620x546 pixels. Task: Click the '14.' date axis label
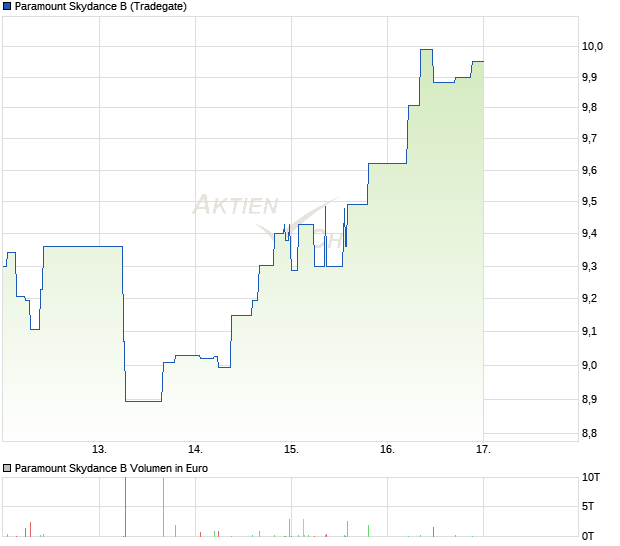coord(195,450)
